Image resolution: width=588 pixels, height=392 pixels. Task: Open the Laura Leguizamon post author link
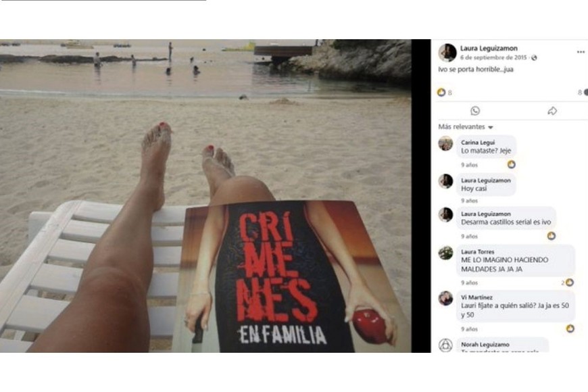[489, 48]
